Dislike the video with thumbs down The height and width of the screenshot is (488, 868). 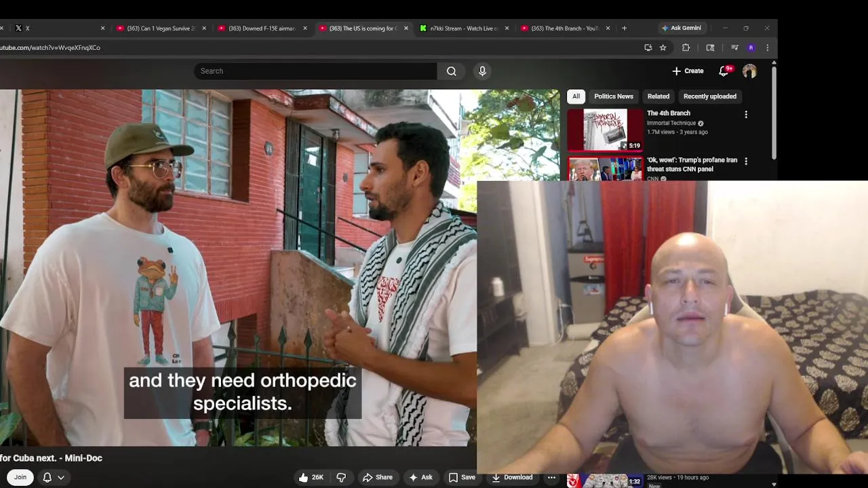341,477
